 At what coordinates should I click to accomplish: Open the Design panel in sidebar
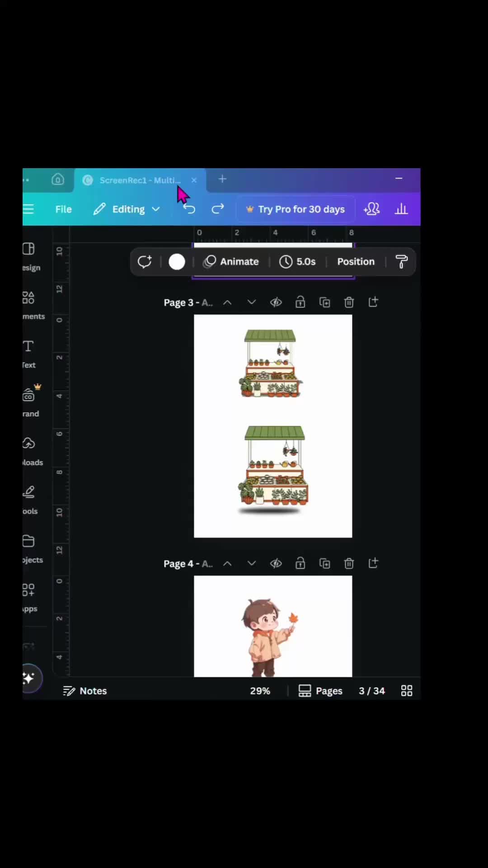31,257
